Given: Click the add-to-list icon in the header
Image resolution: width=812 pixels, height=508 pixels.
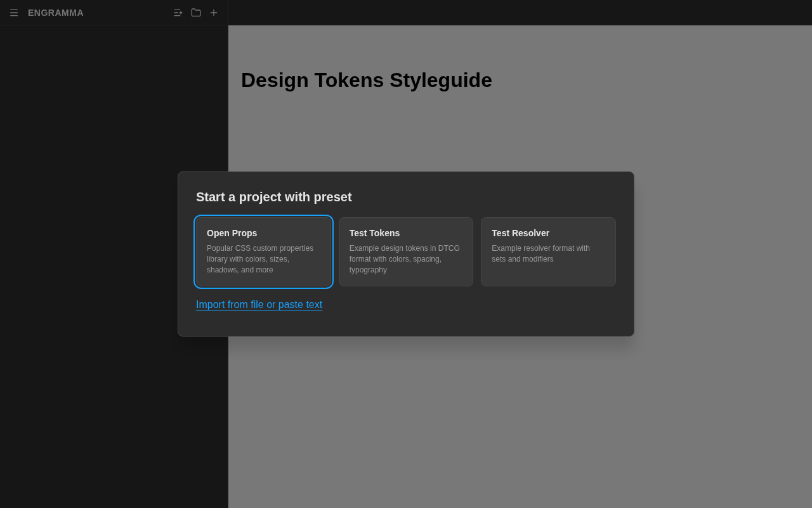Looking at the screenshot, I should click(x=178, y=13).
